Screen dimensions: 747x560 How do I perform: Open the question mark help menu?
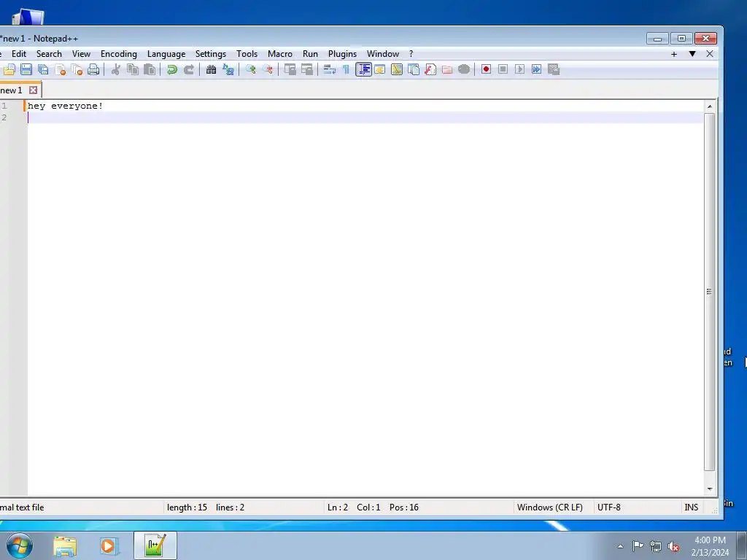click(411, 54)
